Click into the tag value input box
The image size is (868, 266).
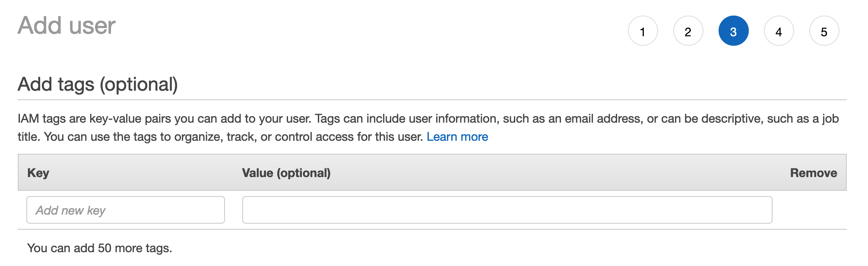tap(507, 210)
